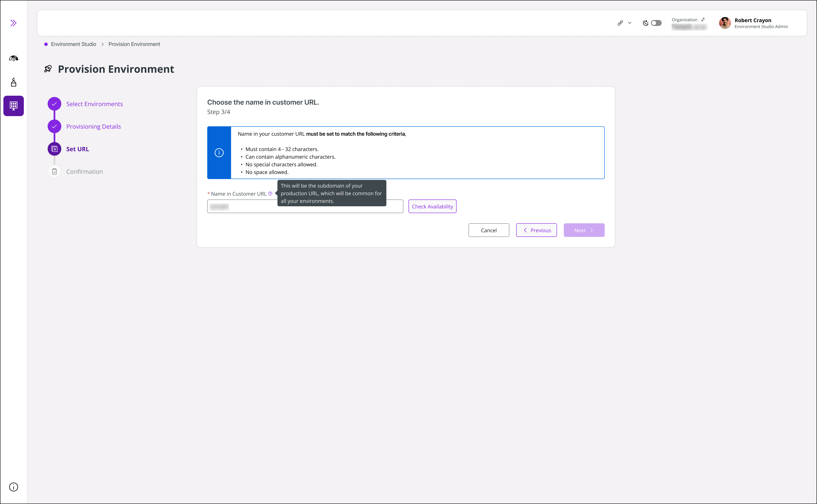This screenshot has height=504, width=817.
Task: Click Provision Environment breadcrumb
Action: pyautogui.click(x=134, y=44)
